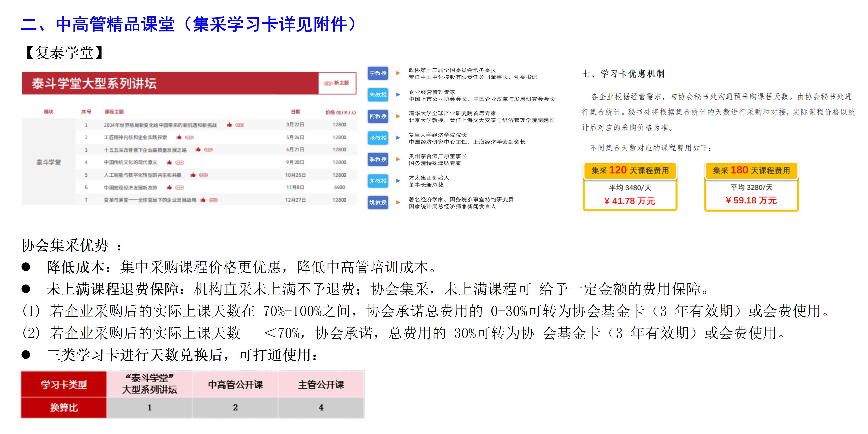Click the price ¥ 41.78 万元
868x434 pixels.
coord(630,201)
